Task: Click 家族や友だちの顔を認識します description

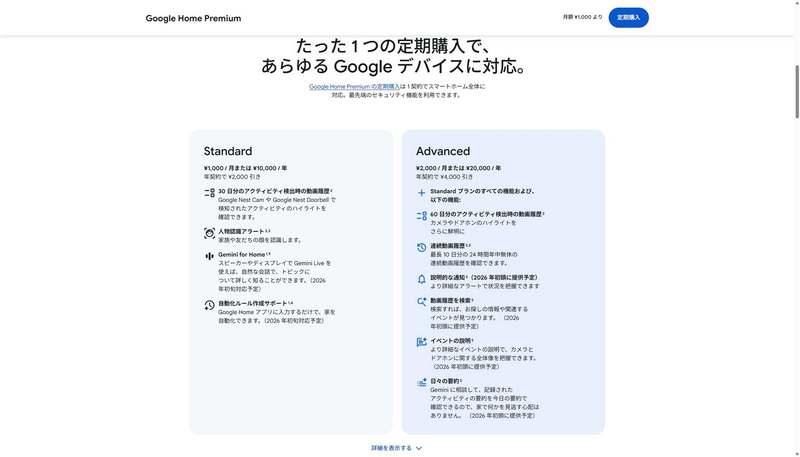Action: tap(261, 240)
